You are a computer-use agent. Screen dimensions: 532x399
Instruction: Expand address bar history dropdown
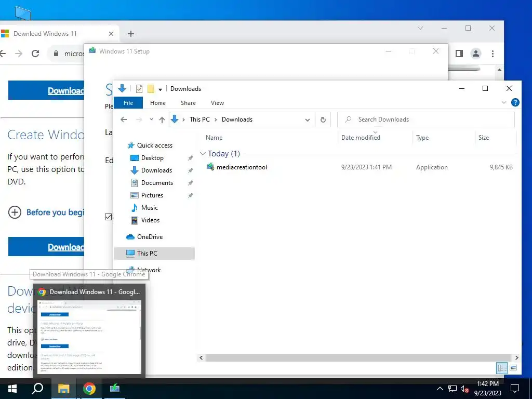click(308, 120)
